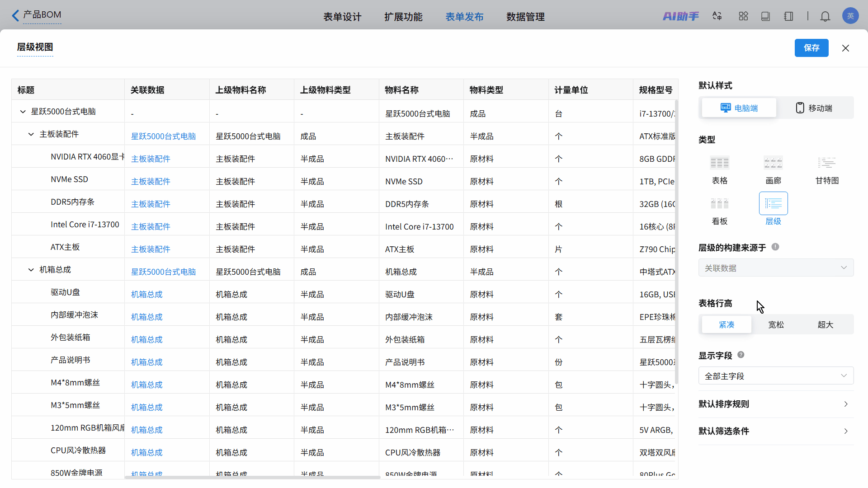Collapse the 主板装配件 tree node
The height and width of the screenshot is (488, 868).
[x=31, y=134]
